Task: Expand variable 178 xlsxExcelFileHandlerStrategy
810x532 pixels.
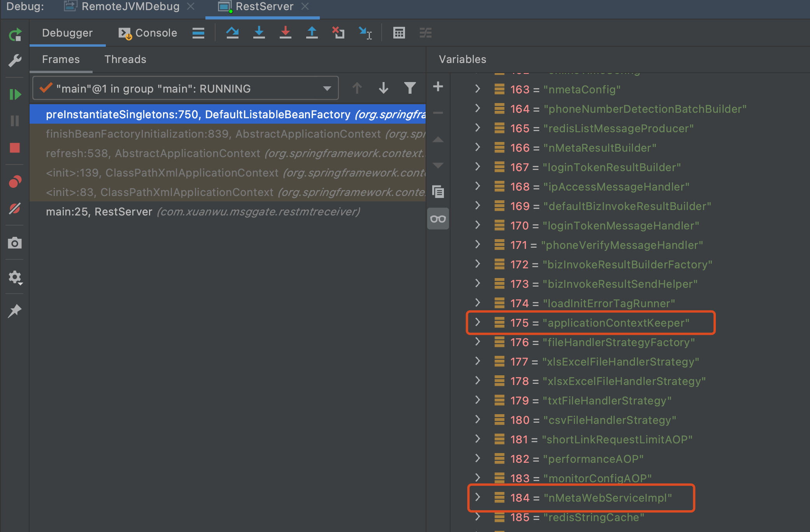Action: (x=478, y=381)
